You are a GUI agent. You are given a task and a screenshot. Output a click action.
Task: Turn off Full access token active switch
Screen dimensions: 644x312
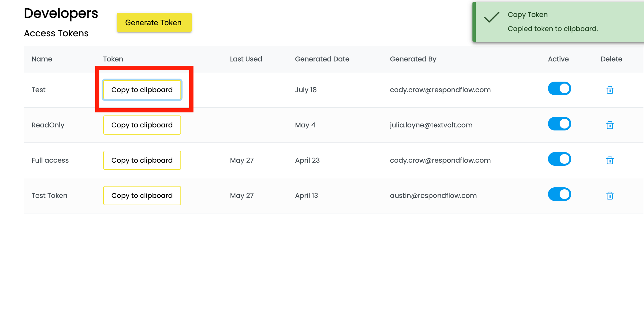point(559,159)
